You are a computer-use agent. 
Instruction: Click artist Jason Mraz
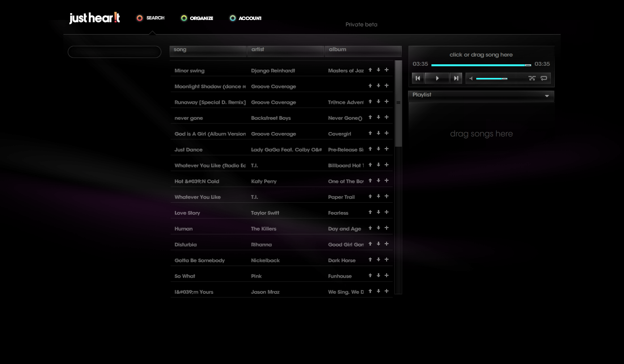point(265,292)
